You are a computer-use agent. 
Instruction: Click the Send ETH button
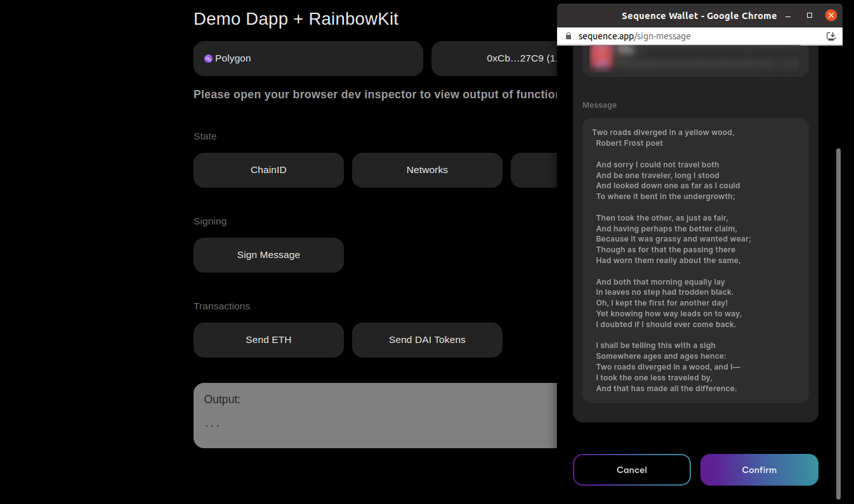pyautogui.click(x=268, y=340)
